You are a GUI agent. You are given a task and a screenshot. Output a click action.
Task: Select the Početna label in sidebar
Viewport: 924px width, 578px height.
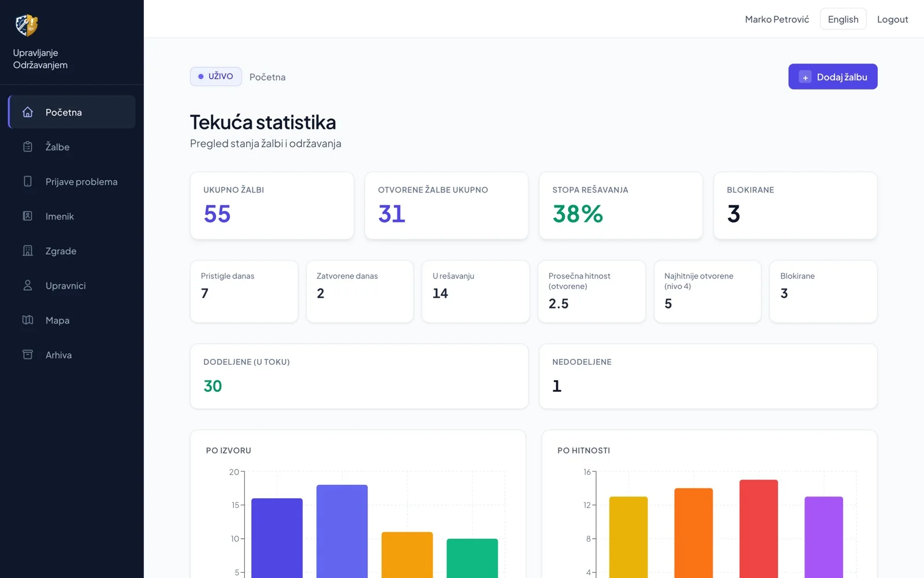tap(64, 112)
